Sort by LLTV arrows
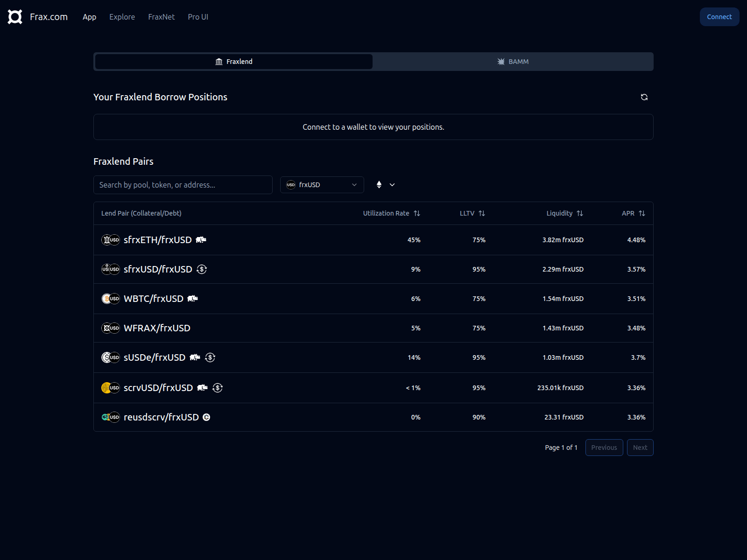Image resolution: width=747 pixels, height=560 pixels. 482,213
